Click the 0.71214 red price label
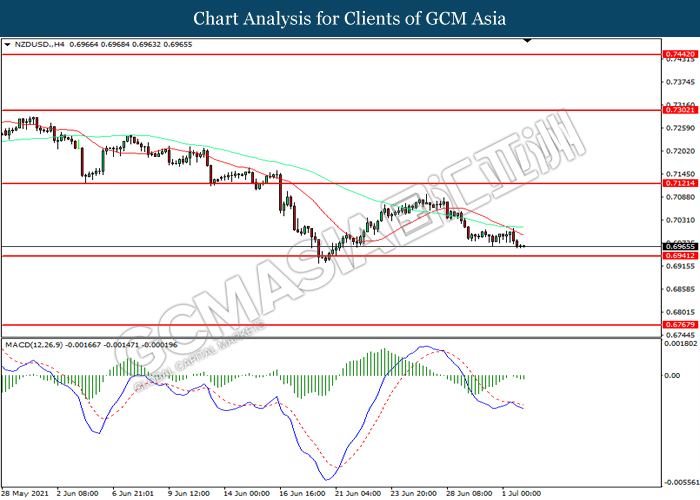The image size is (700, 500). coord(680,183)
